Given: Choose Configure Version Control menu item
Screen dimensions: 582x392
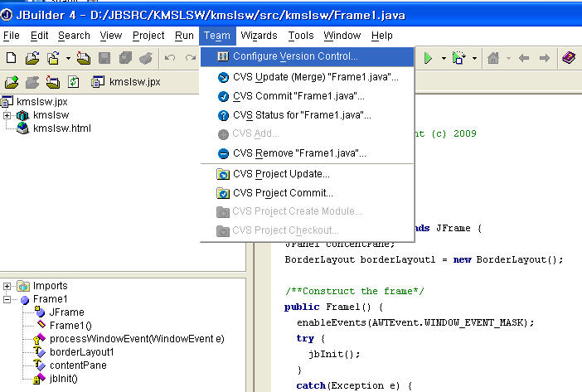Looking at the screenshot, I should click(307, 56).
